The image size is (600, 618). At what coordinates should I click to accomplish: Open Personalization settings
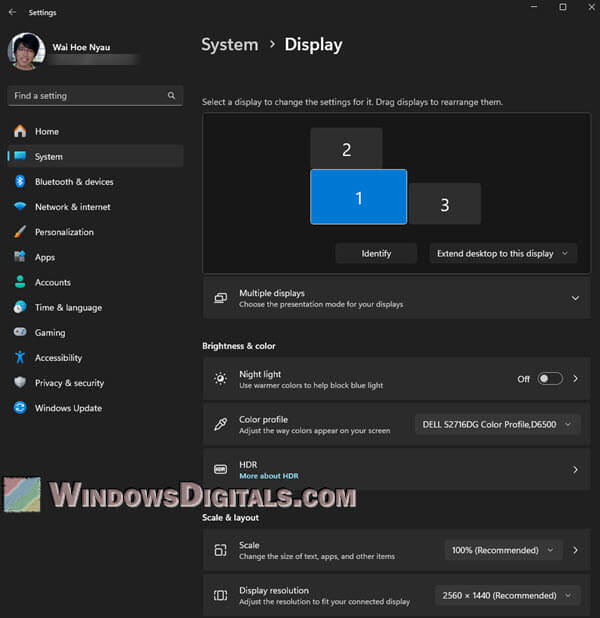click(x=95, y=232)
